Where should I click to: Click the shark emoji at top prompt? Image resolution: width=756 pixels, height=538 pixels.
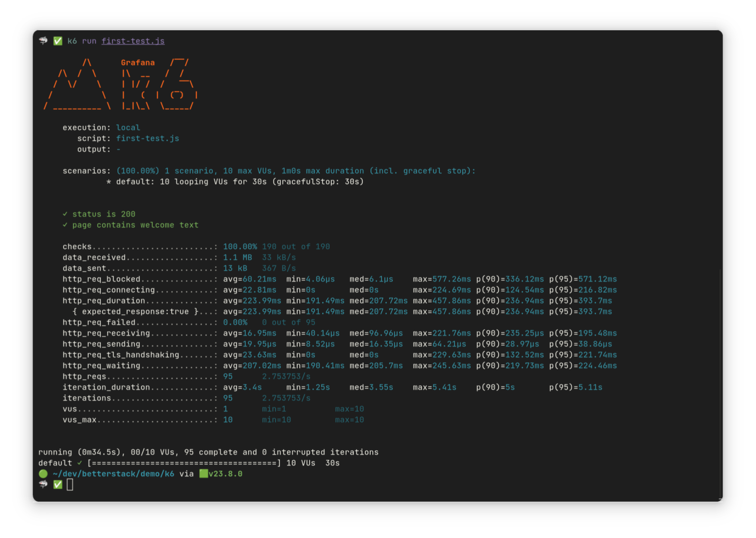(43, 41)
